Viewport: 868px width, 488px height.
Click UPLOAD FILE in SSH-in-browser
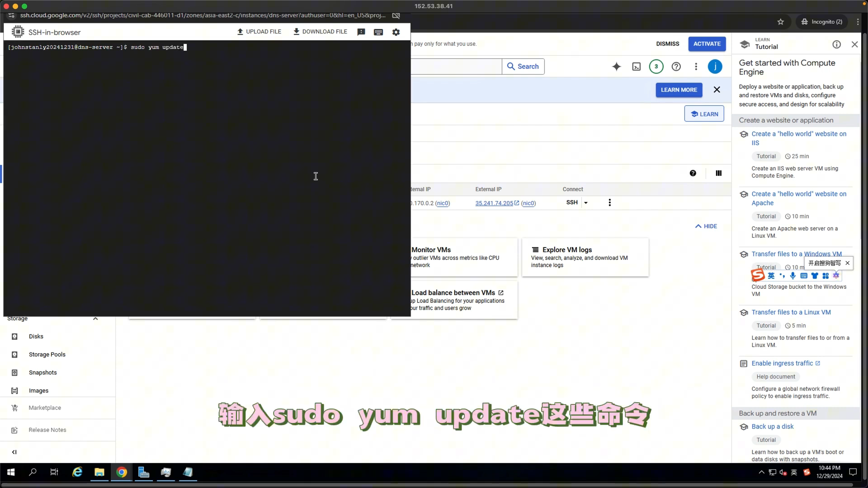[x=259, y=32]
